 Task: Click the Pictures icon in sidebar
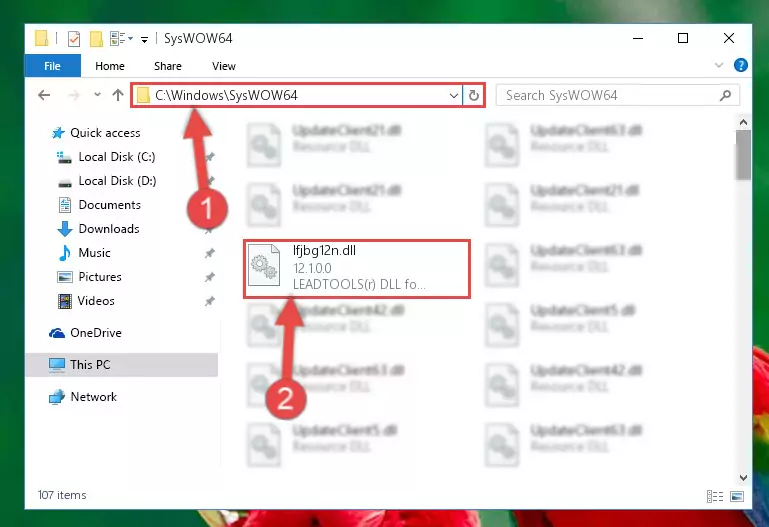[x=65, y=277]
